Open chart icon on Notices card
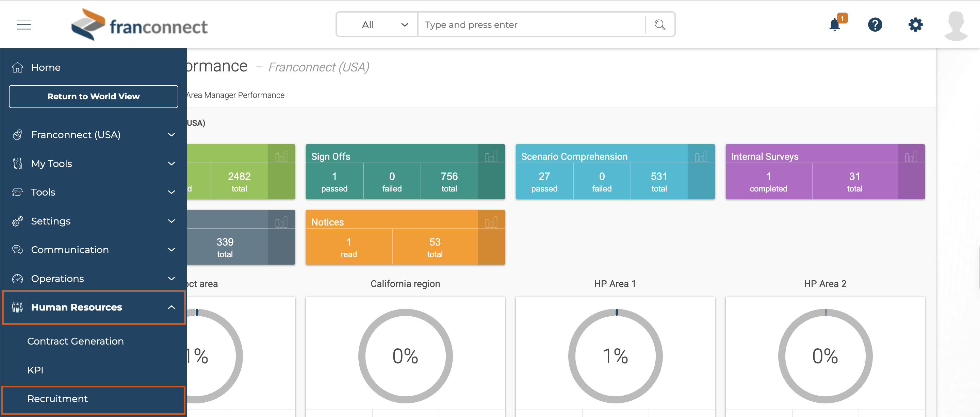 click(x=491, y=222)
